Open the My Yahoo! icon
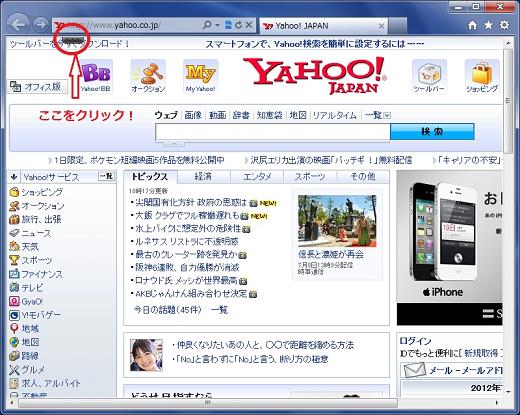 pos(200,77)
